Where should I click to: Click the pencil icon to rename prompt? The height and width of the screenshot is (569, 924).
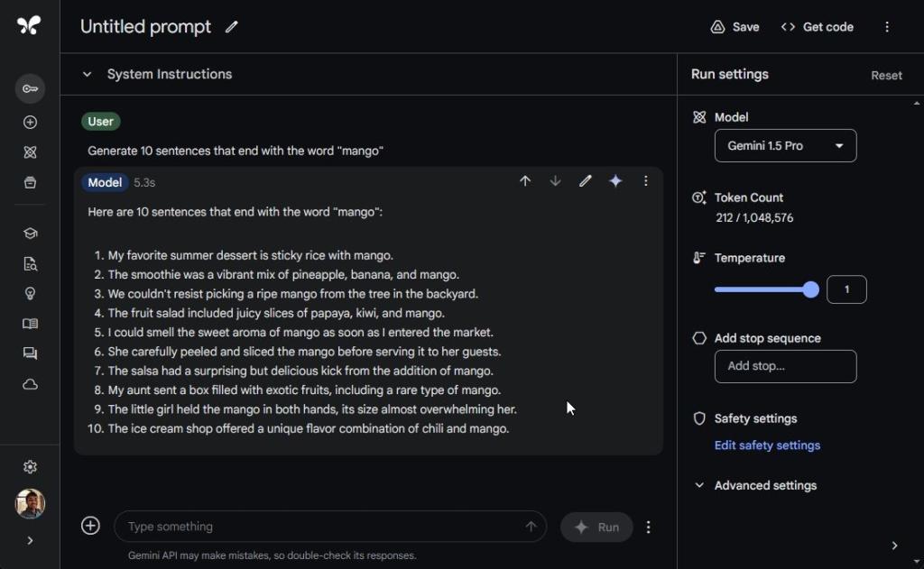coord(232,27)
